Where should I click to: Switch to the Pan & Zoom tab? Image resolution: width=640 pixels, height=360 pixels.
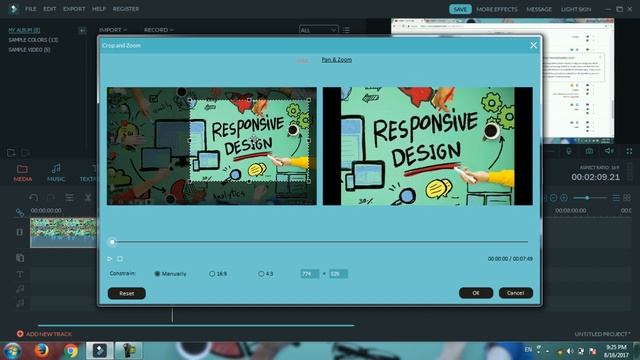(x=336, y=60)
